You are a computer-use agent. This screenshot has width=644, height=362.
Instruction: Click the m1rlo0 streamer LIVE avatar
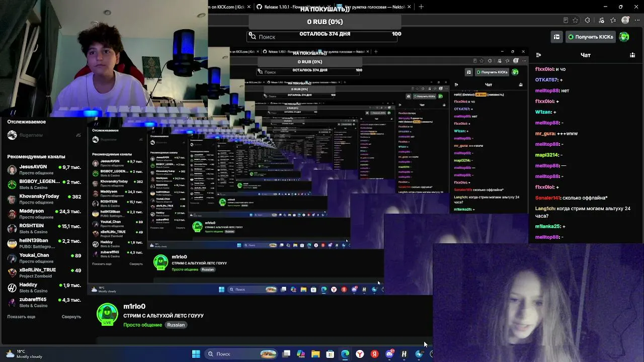tap(107, 314)
